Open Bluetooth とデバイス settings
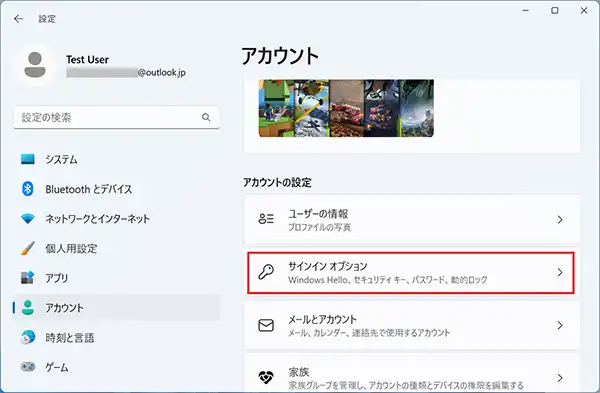 point(117,189)
